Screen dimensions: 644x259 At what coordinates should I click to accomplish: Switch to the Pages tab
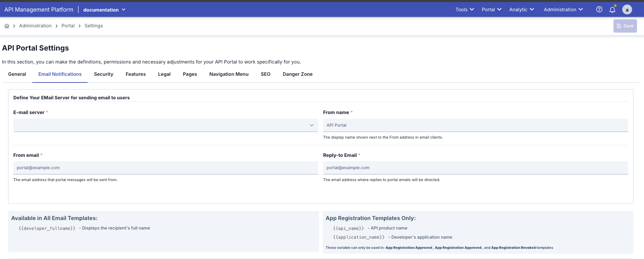[x=190, y=74]
